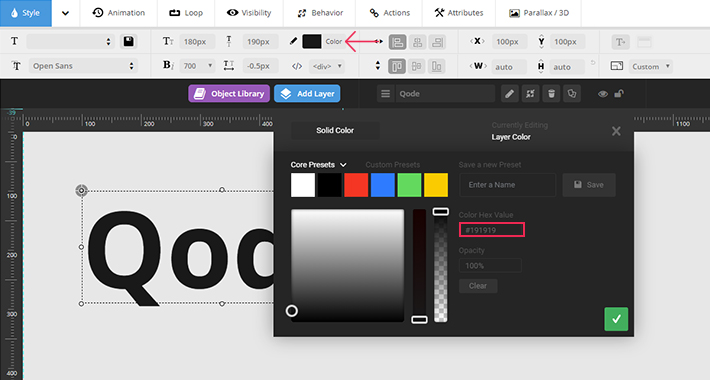Select horizontal align left icon
This screenshot has width=710, height=380.
pyautogui.click(x=398, y=42)
